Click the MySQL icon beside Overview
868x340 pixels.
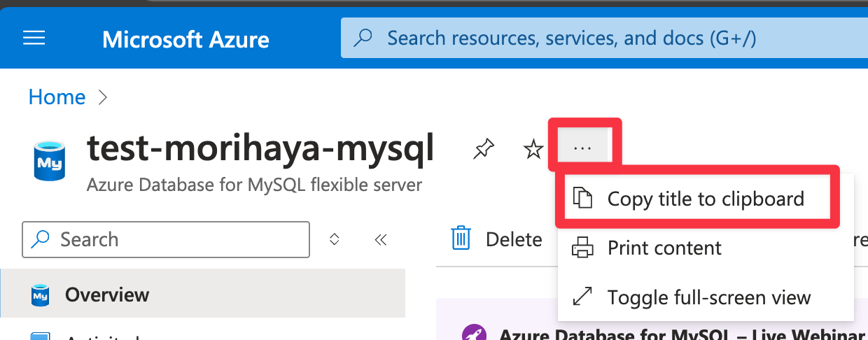[41, 295]
